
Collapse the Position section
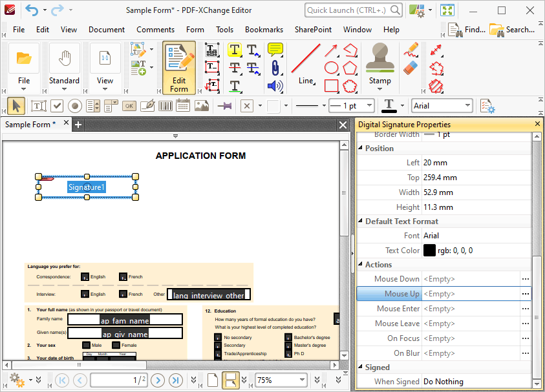(x=361, y=148)
